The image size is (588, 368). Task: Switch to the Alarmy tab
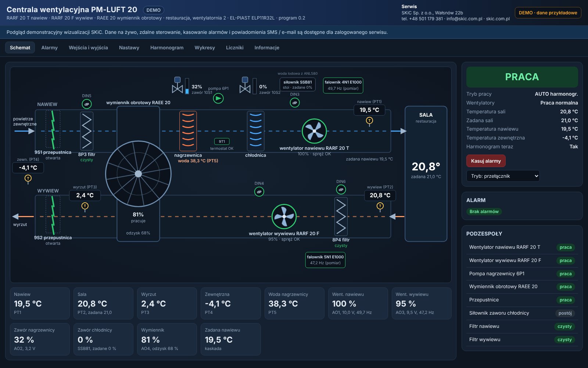[x=50, y=47]
